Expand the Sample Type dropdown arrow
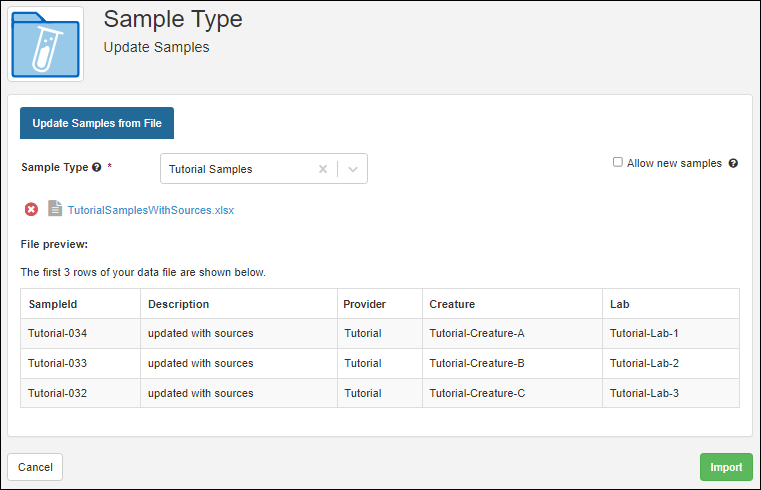Screen dimensions: 761x490 coord(353,169)
